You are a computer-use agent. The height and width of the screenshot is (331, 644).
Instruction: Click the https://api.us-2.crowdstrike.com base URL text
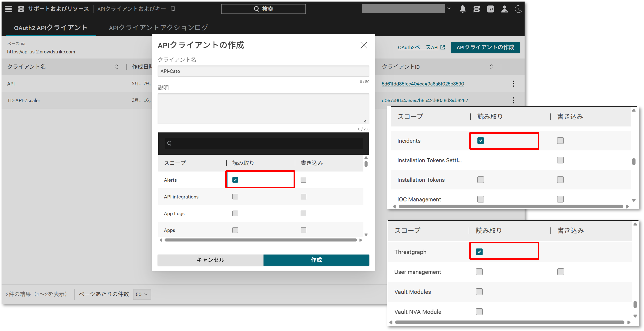point(41,52)
